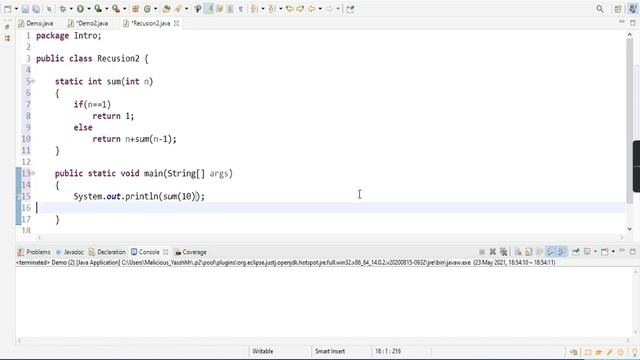
Task: Minimize the Console panel
Action: point(622,251)
